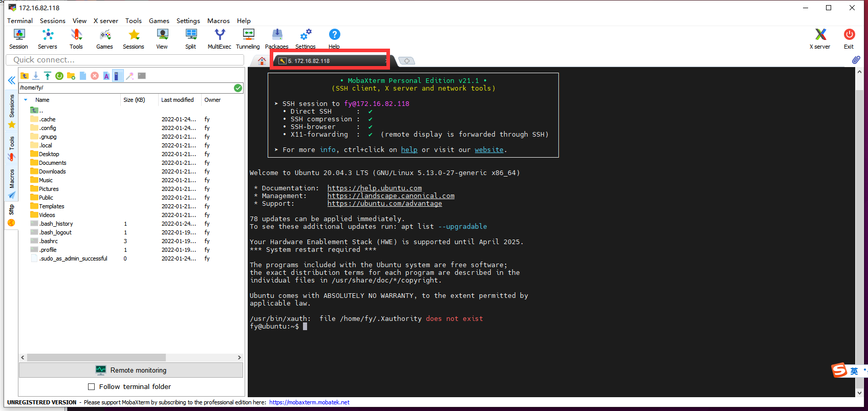Add a new terminal tab
The width and height of the screenshot is (868, 411).
tap(407, 61)
